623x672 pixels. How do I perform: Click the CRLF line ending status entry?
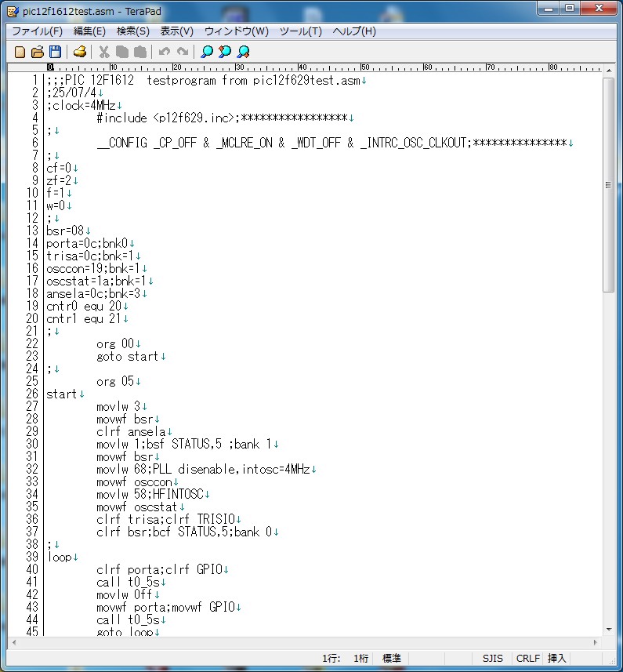[528, 659]
